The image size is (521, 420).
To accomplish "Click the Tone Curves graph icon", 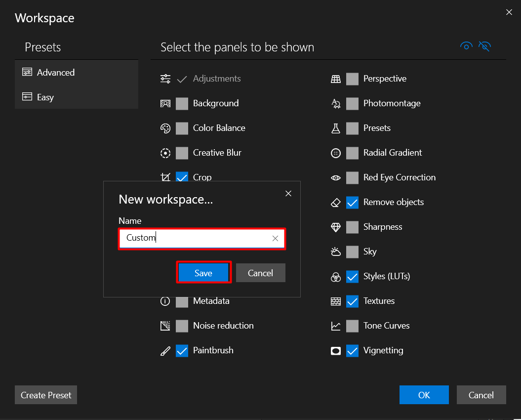I will (336, 326).
